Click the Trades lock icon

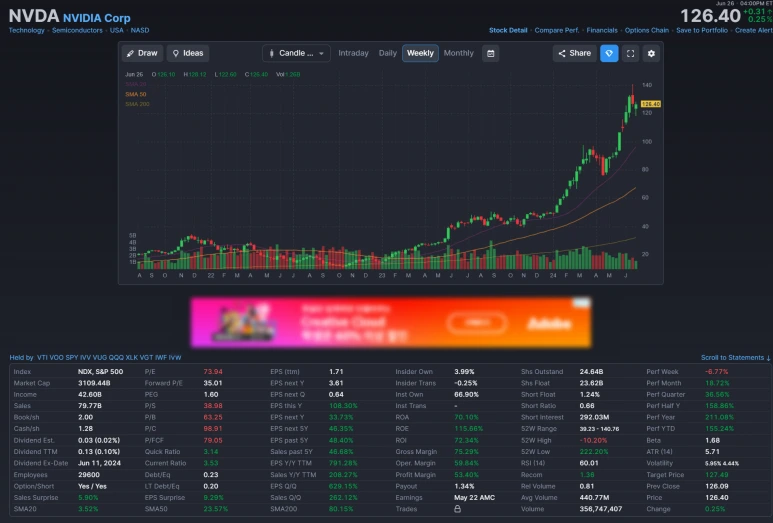click(457, 509)
